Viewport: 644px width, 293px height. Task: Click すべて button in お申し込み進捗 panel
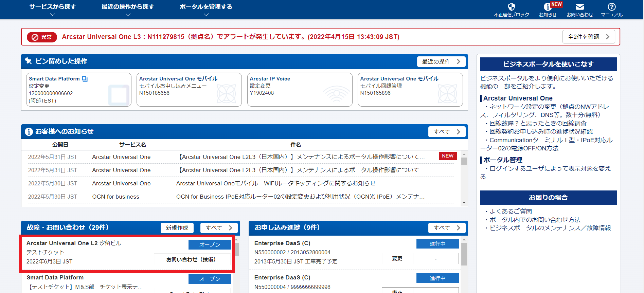point(447,228)
